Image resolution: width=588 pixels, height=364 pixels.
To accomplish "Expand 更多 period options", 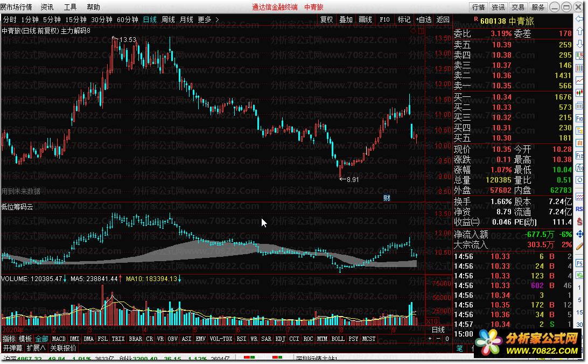I will point(208,19).
